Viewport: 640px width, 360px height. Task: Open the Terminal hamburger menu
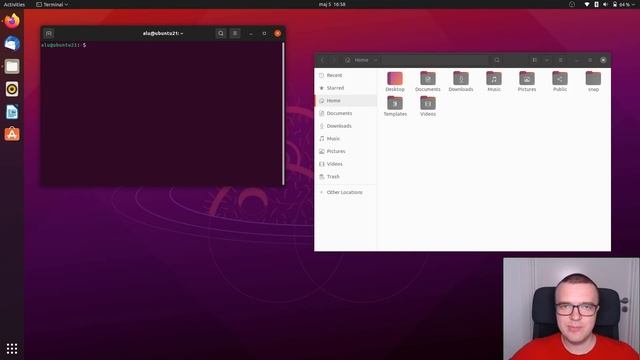235,33
